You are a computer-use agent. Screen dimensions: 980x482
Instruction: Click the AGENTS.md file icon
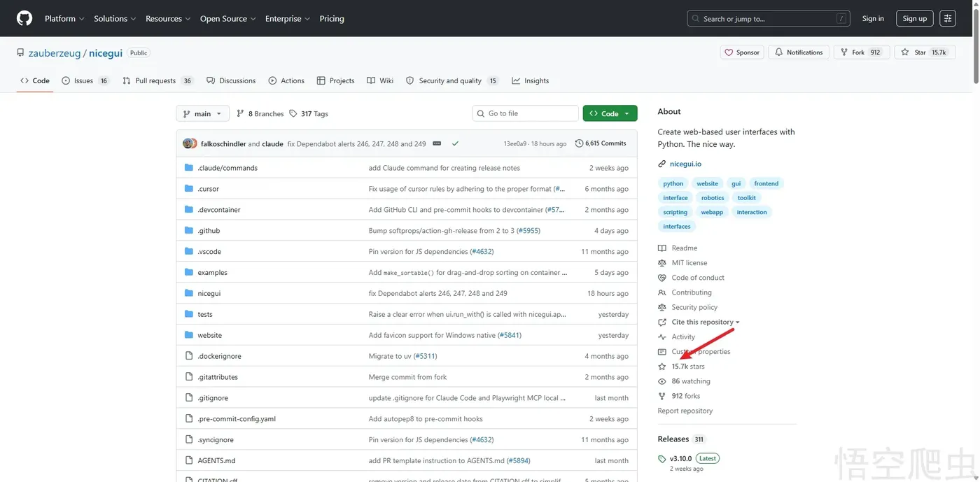point(189,460)
